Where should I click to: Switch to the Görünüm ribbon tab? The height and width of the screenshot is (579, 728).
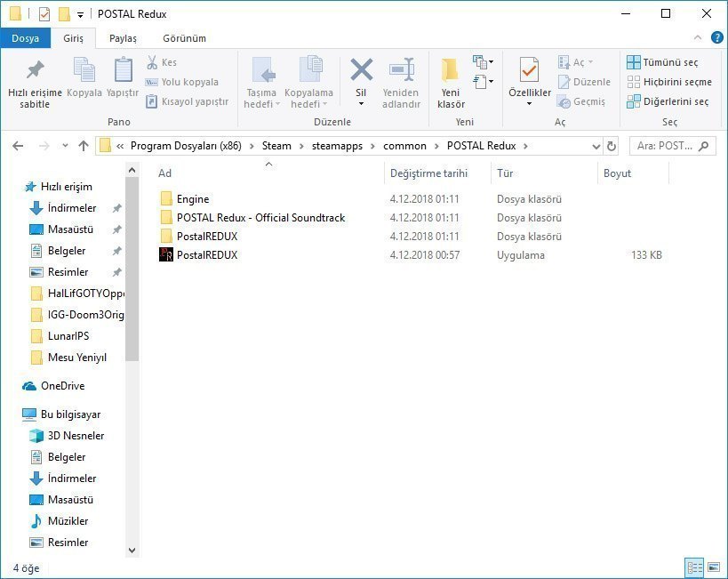coord(184,38)
